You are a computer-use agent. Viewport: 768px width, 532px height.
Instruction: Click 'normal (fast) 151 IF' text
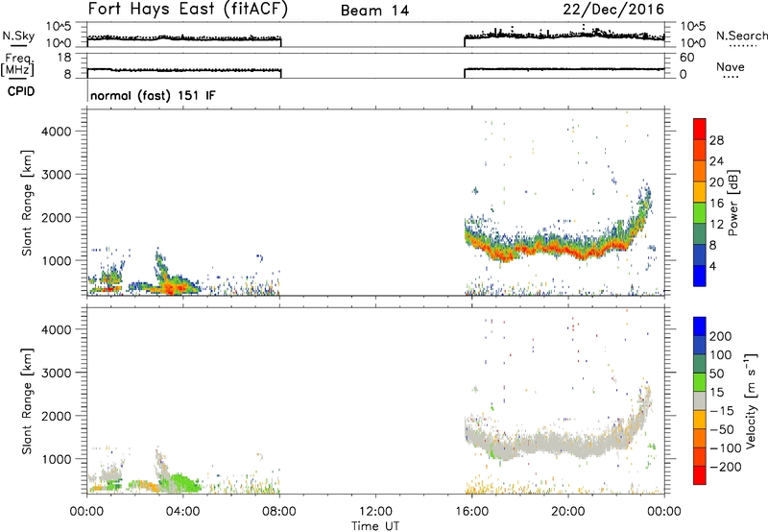point(153,95)
